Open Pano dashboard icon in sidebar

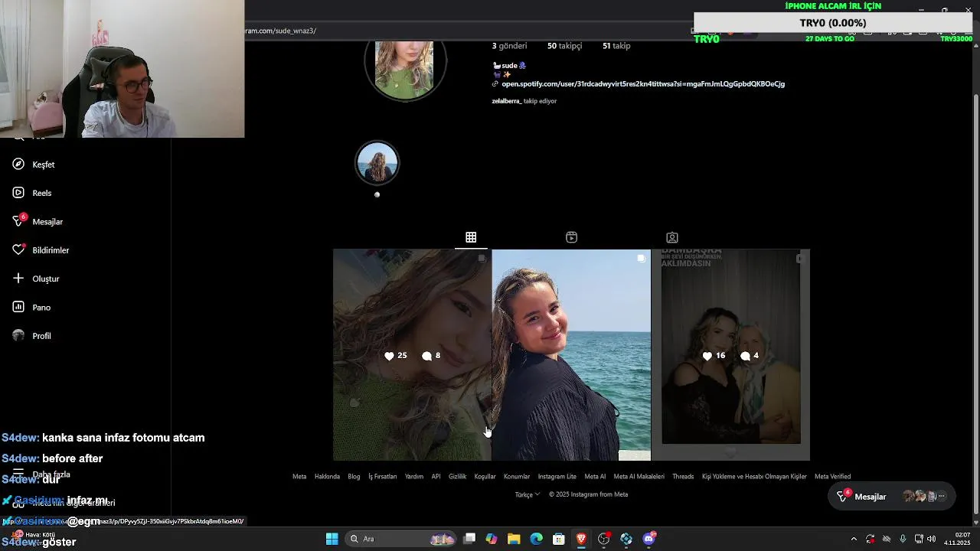pos(18,307)
